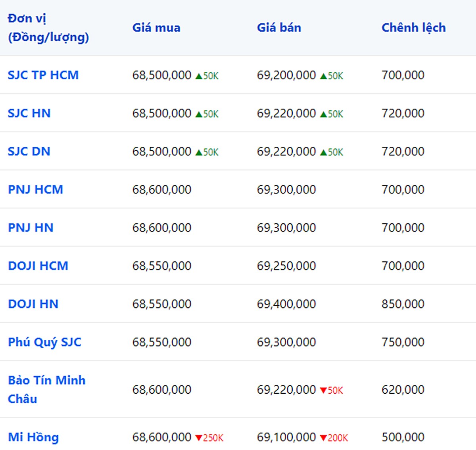Open the SJC HN link

[x=29, y=113]
